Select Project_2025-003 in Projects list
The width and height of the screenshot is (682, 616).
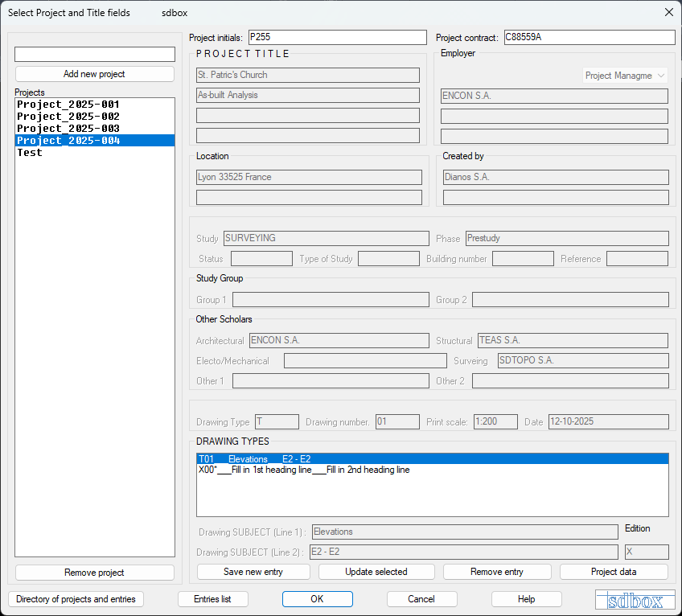click(x=95, y=129)
